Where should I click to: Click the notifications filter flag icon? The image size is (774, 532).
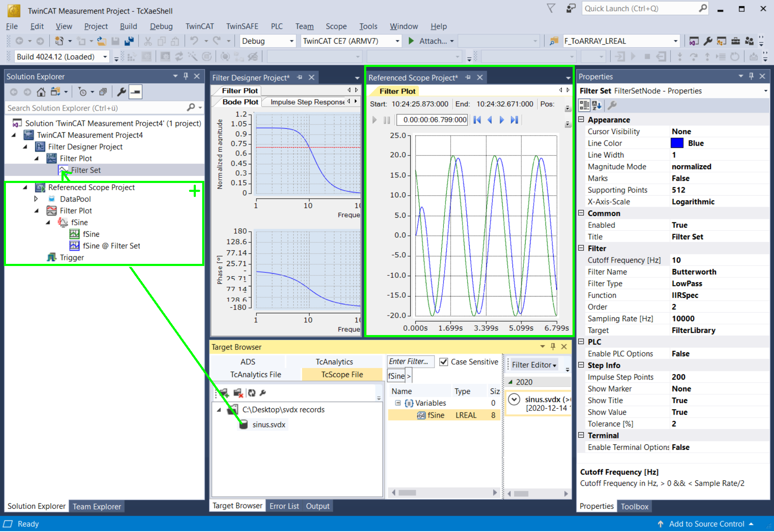pyautogui.click(x=551, y=8)
